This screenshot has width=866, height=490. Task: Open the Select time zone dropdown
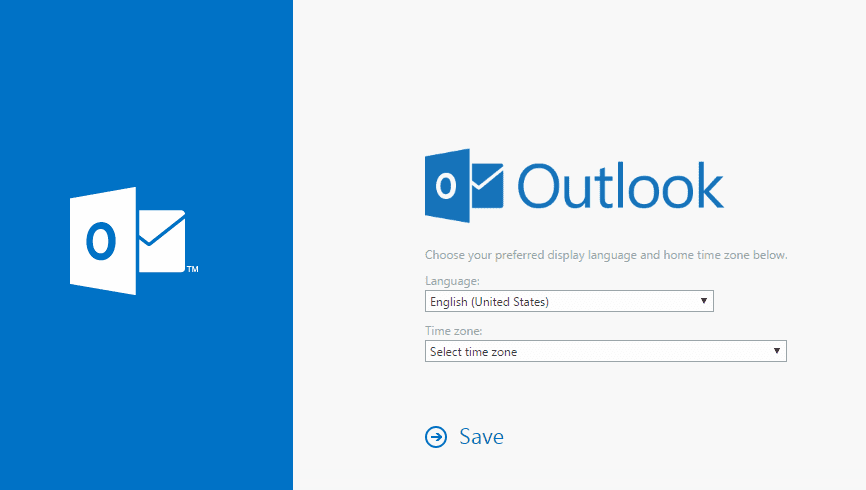click(x=605, y=351)
